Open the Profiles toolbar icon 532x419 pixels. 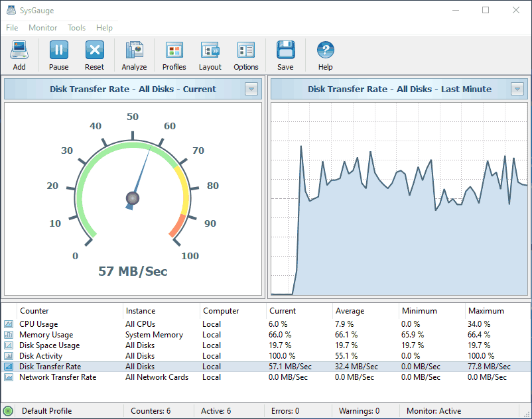174,50
